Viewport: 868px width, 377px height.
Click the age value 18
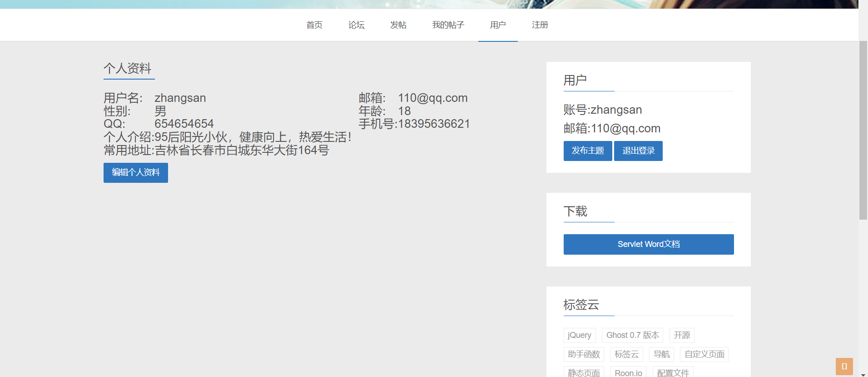tap(404, 111)
